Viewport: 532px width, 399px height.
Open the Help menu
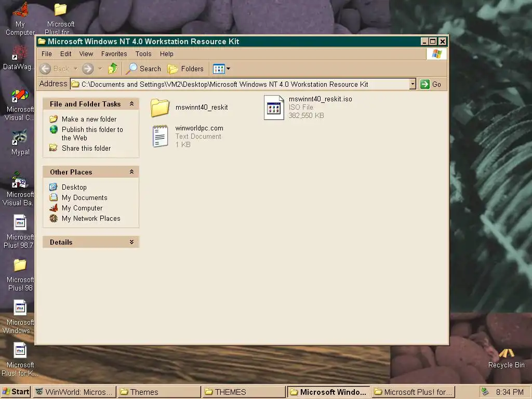coord(167,54)
